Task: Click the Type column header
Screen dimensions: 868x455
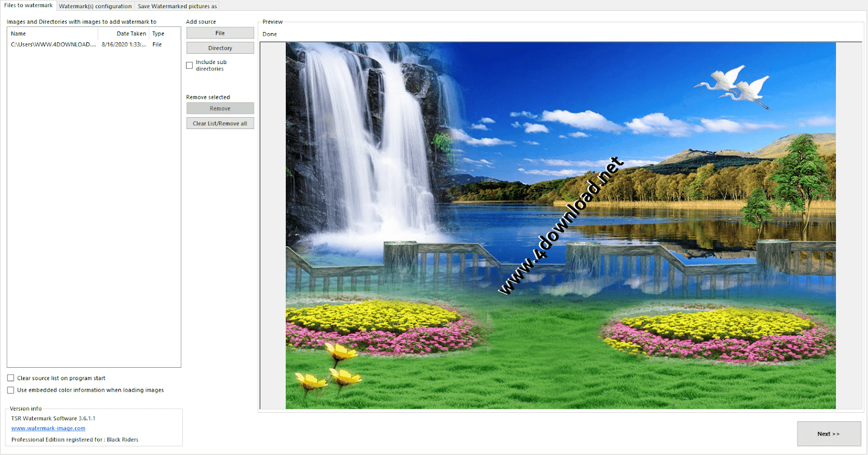Action: (x=164, y=34)
